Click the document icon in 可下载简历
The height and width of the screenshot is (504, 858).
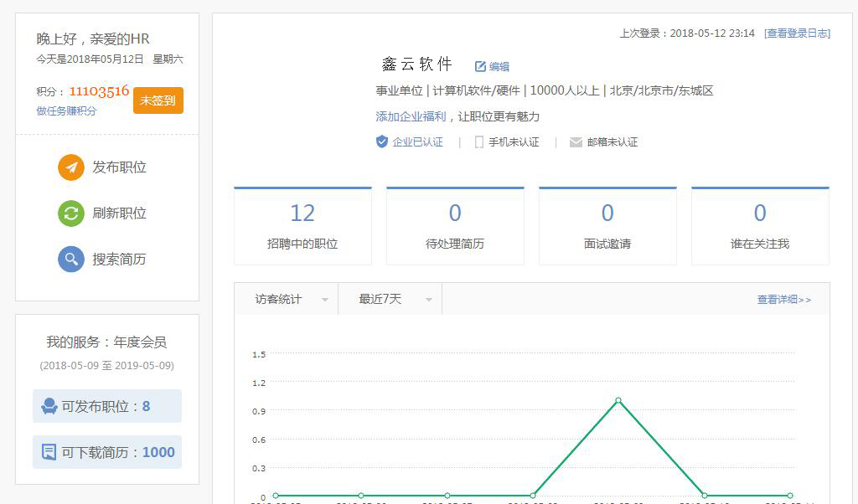click(49, 453)
